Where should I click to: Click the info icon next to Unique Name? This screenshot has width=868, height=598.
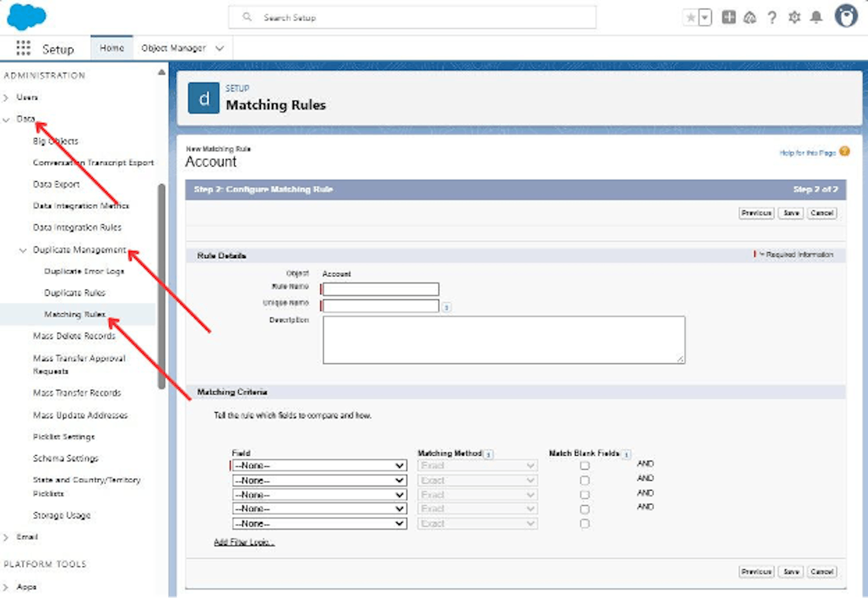click(x=446, y=307)
